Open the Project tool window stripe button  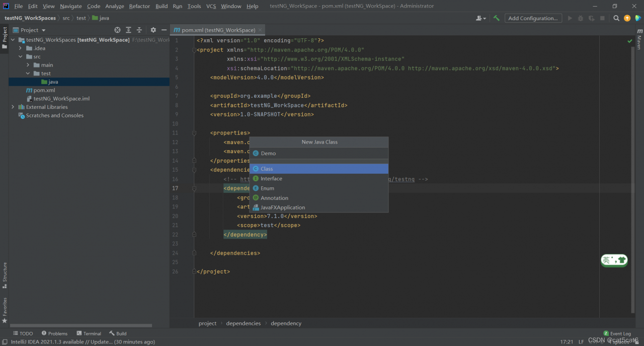click(x=5, y=38)
